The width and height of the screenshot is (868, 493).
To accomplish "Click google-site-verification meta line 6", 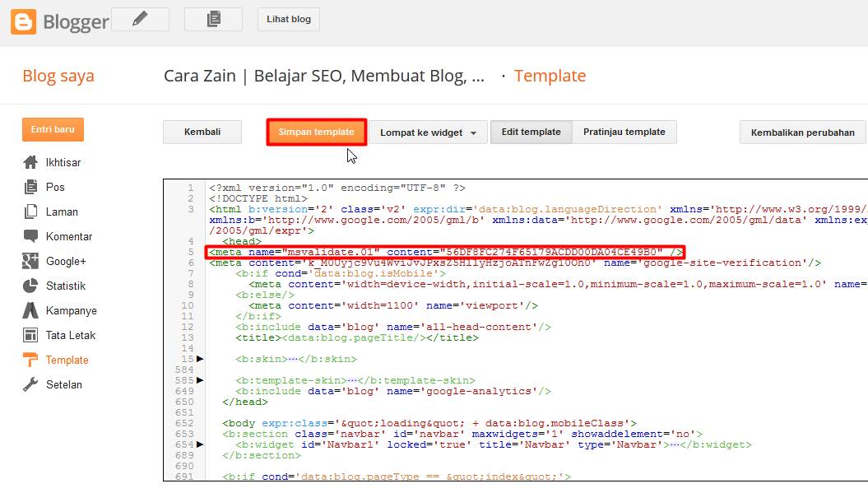I will [515, 263].
